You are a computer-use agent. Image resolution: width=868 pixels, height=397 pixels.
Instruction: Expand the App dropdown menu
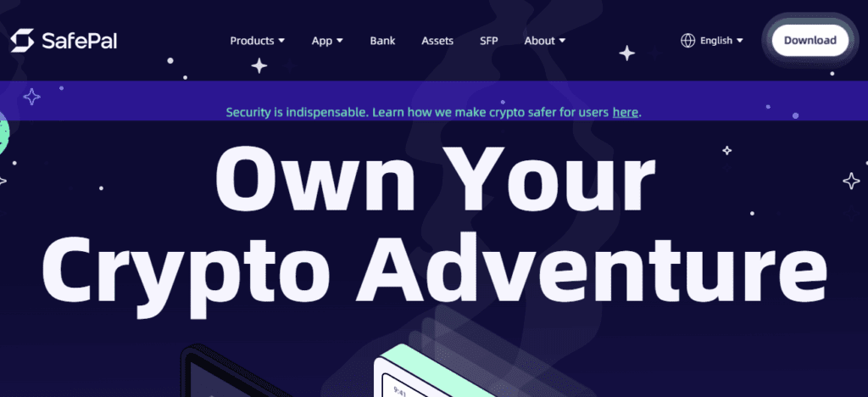[x=327, y=41]
